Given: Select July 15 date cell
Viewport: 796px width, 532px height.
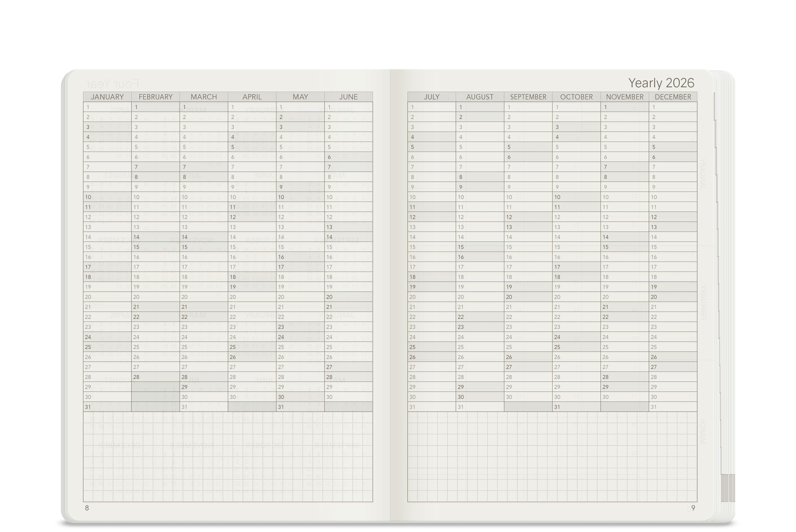Looking at the screenshot, I should [431, 247].
